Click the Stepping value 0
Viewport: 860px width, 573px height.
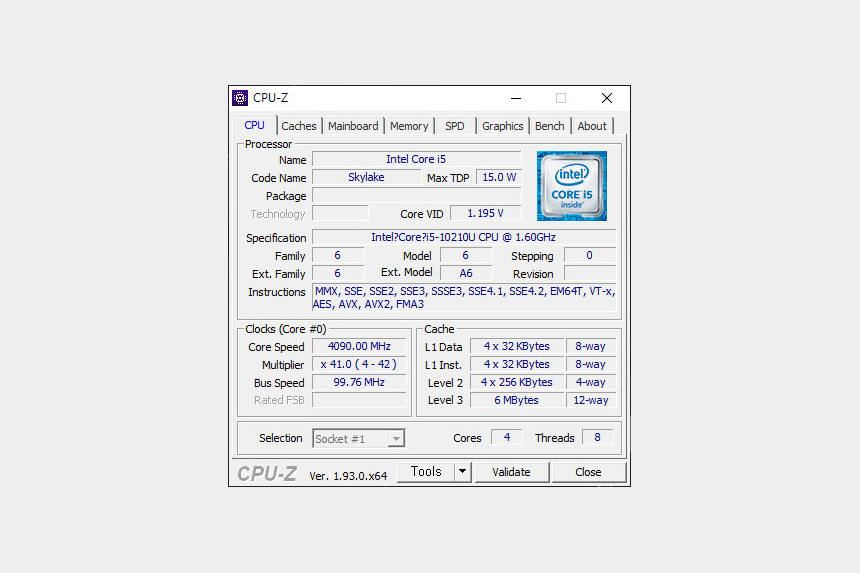click(x=590, y=255)
